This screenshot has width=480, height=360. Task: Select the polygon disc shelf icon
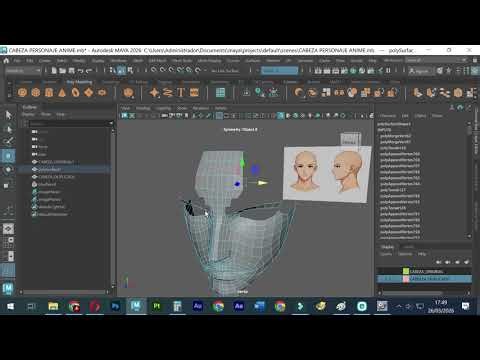click(x=102, y=92)
